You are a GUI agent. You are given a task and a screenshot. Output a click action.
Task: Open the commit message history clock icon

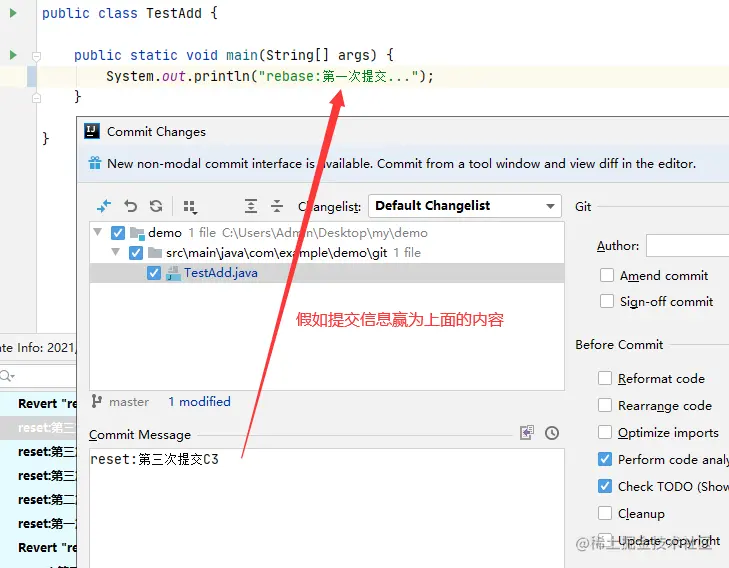552,433
